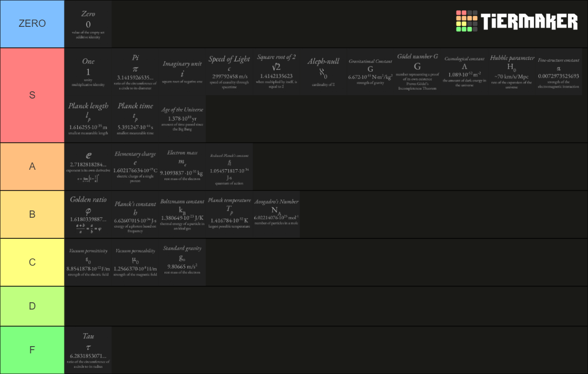
Task: Select the Speed of Light card
Action: pos(229,72)
